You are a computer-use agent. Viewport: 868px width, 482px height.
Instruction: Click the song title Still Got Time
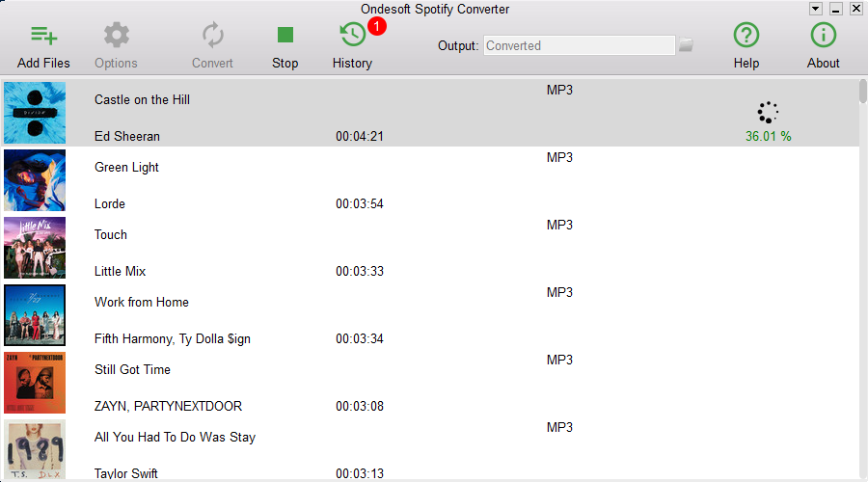pos(132,369)
